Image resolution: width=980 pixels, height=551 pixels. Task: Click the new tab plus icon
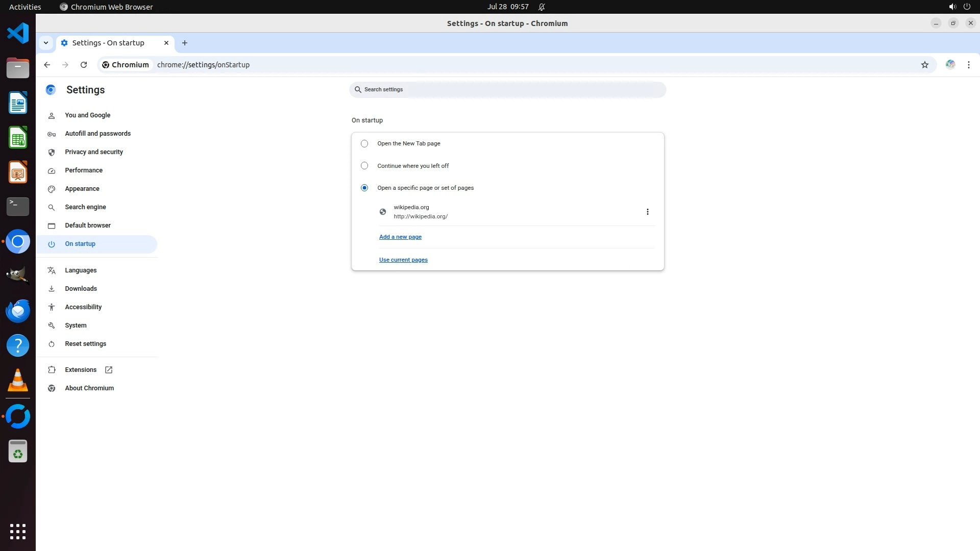coord(185,43)
